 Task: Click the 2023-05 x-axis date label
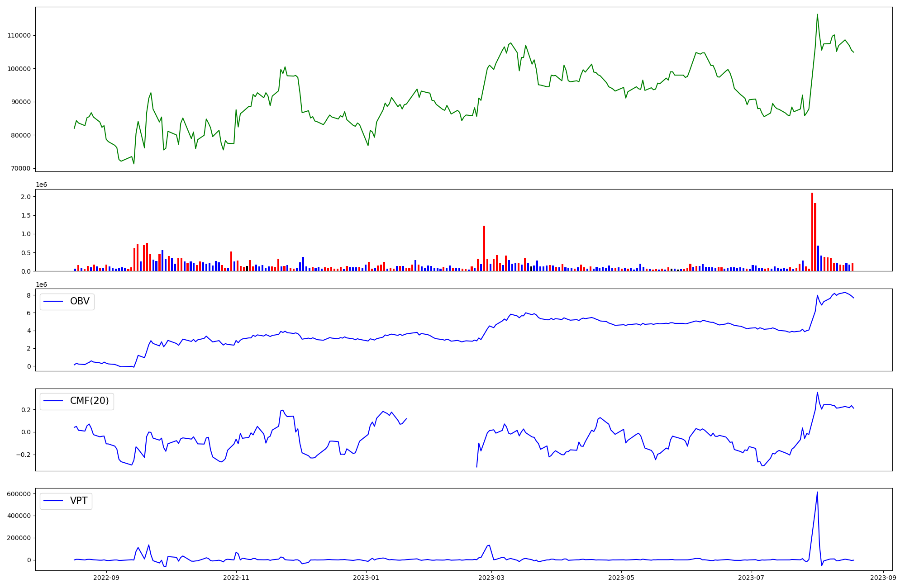coord(621,578)
